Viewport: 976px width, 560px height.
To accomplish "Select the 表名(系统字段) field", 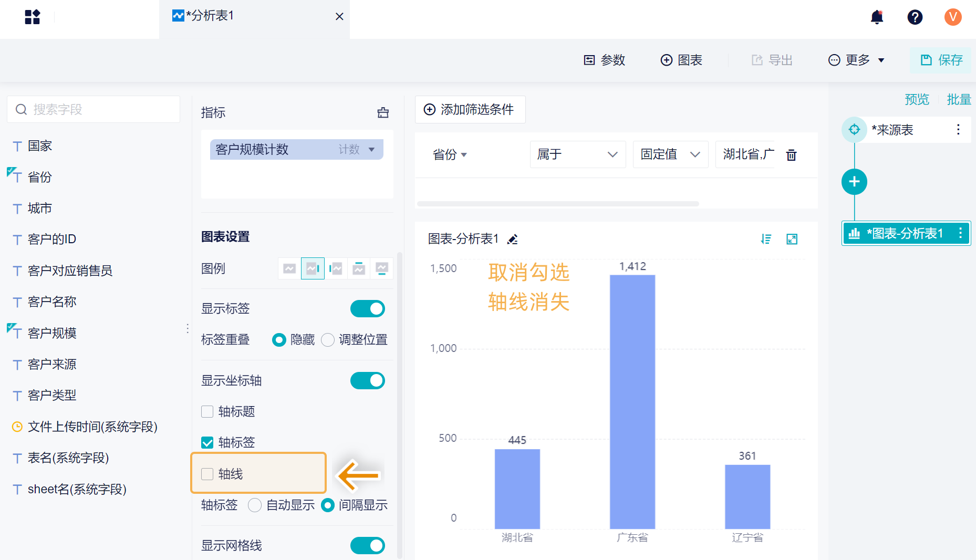I will (68, 458).
